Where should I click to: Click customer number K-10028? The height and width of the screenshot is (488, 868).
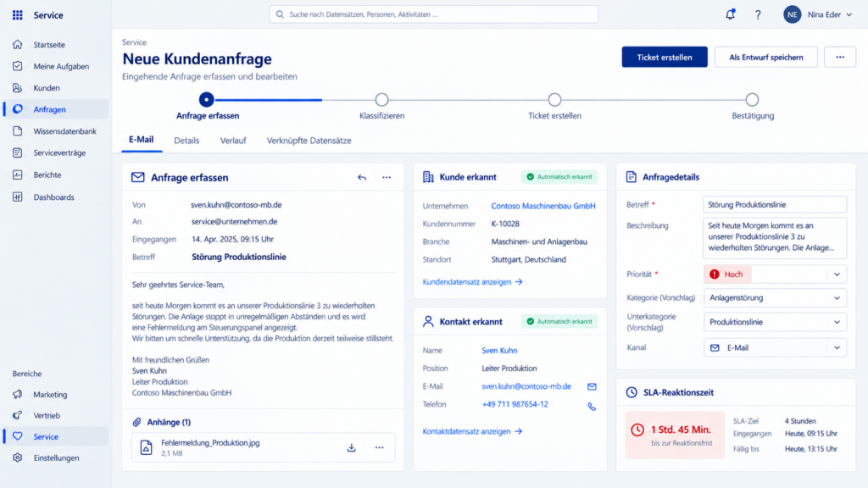click(505, 224)
